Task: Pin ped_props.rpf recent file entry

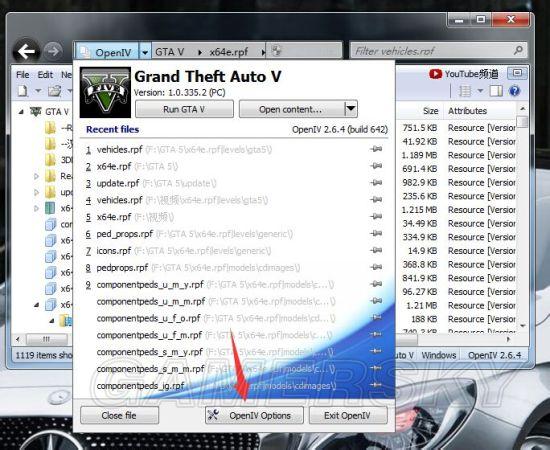Action: point(376,233)
